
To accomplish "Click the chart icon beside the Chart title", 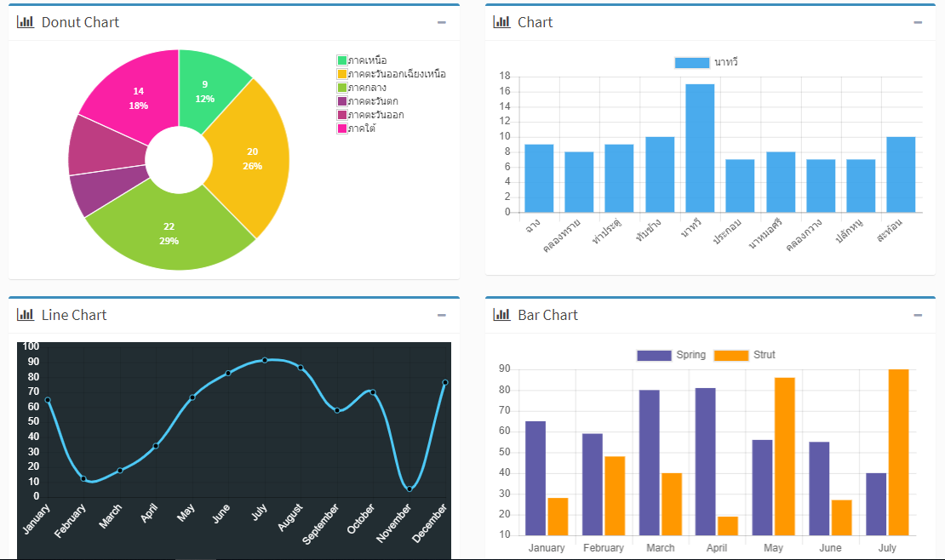I will point(501,23).
